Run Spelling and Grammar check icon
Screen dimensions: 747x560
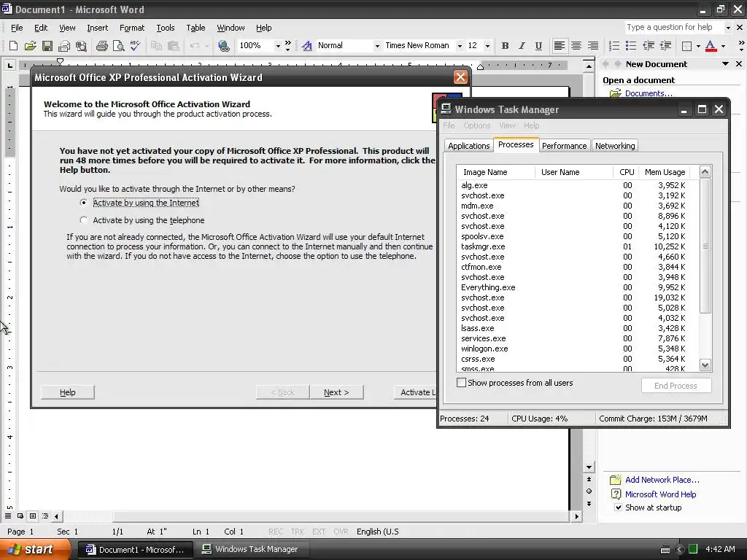click(135, 46)
